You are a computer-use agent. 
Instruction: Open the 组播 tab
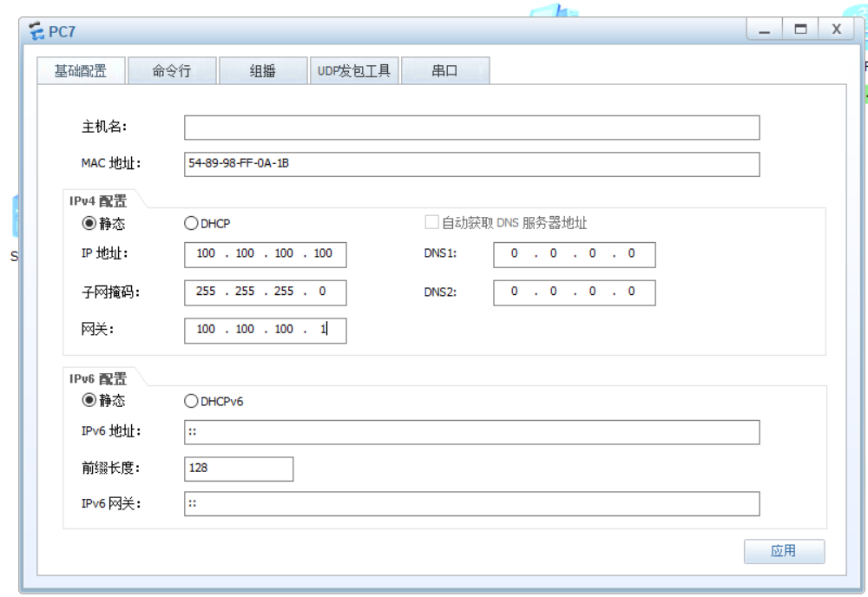pos(262,71)
